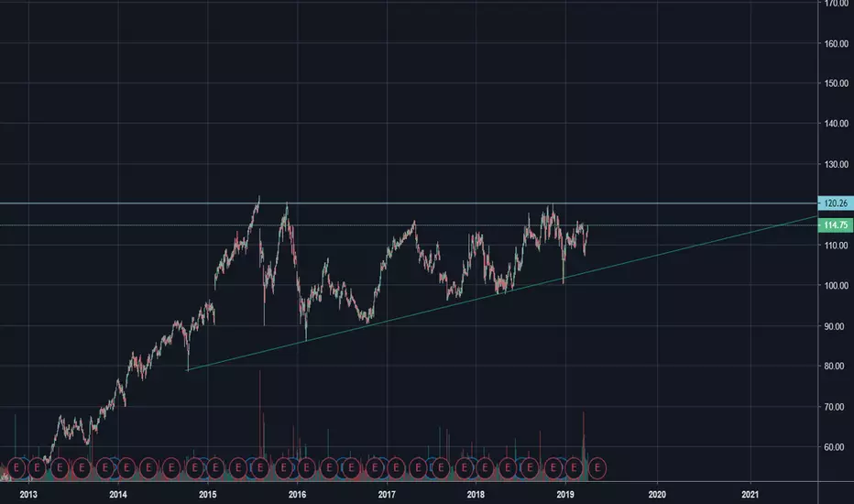Click last earnings E marker before 2018 gridline
Image resolution: width=854 pixels, height=504 pixels.
464,468
